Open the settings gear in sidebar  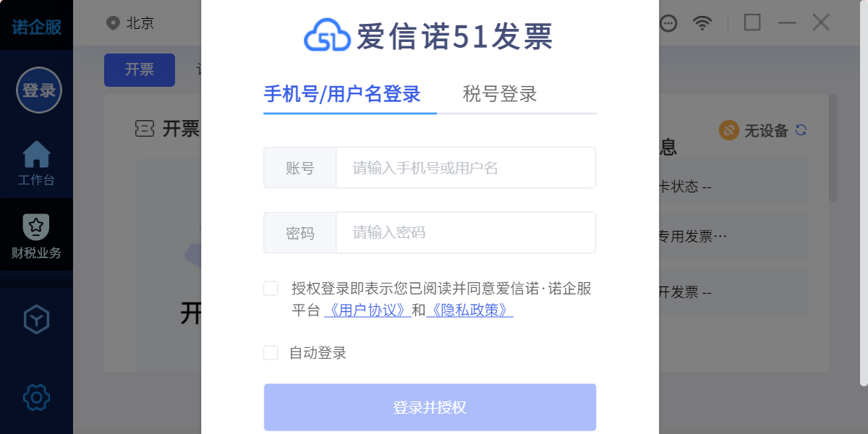36,396
